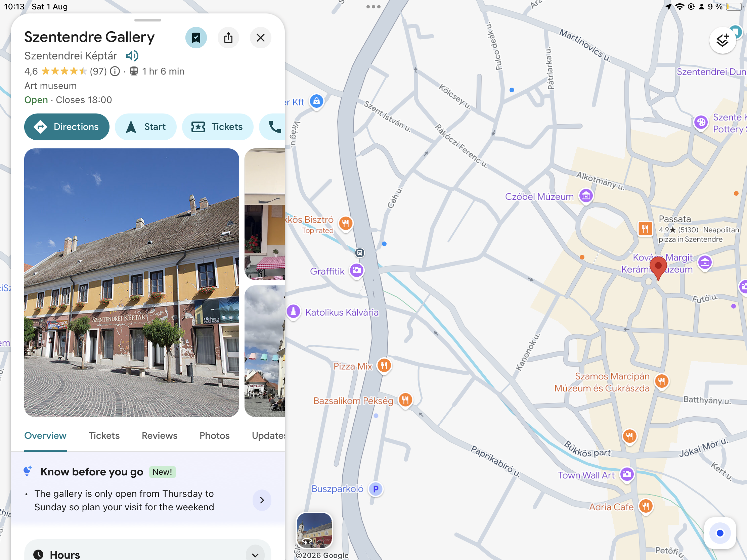Select the Overview tab

point(45,435)
